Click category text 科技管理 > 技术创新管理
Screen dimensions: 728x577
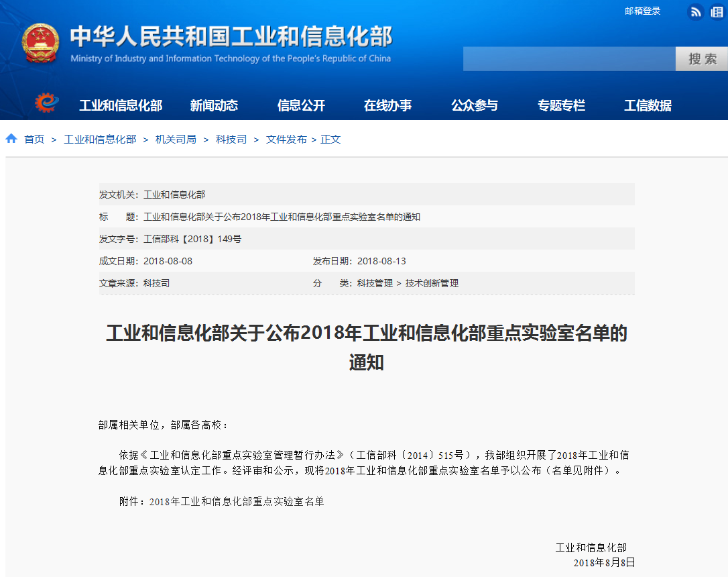pos(408,283)
